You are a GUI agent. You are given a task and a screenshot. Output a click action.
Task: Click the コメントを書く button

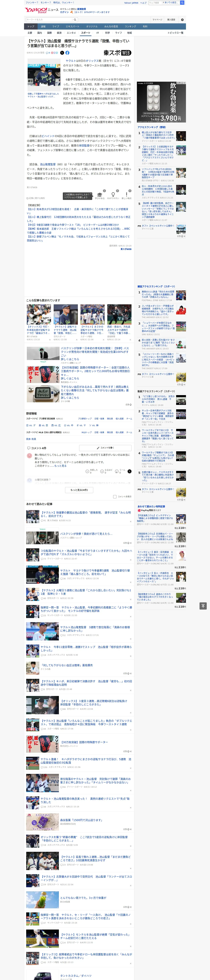(x=105, y=448)
